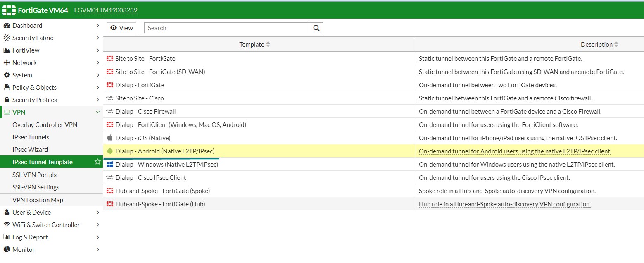644x263 pixels.
Task: Collapse the VPN menu chevron
Action: (x=98, y=112)
